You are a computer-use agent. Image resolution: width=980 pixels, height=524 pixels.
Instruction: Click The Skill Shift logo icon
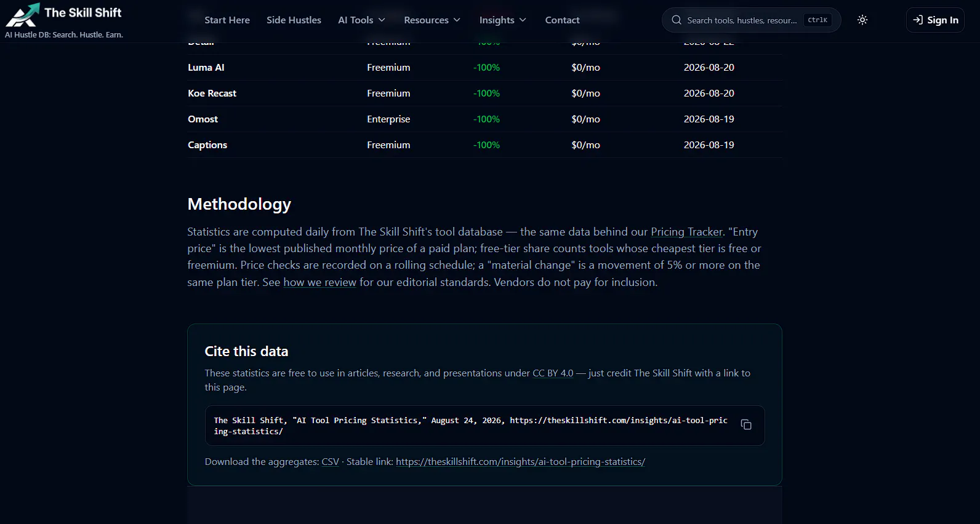click(x=23, y=15)
